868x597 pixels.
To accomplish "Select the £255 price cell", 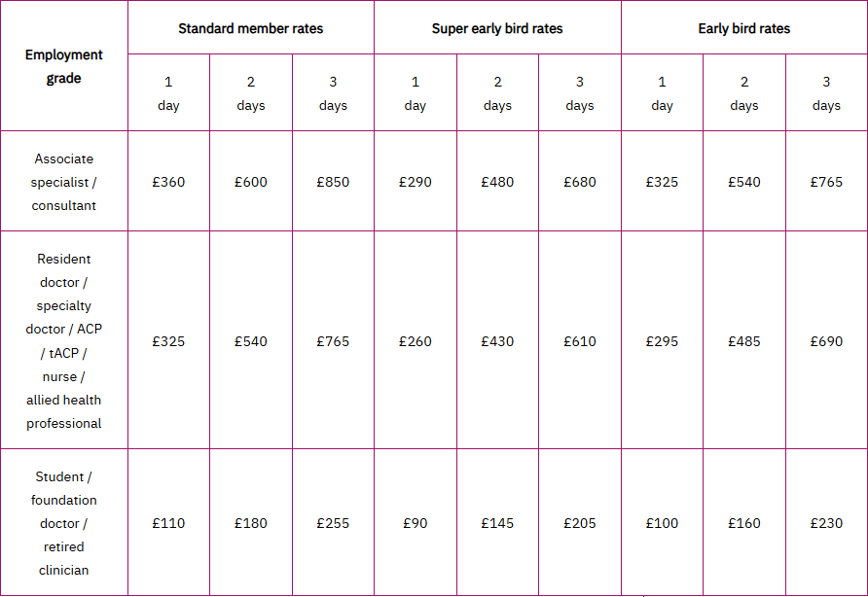I will pos(333,523).
